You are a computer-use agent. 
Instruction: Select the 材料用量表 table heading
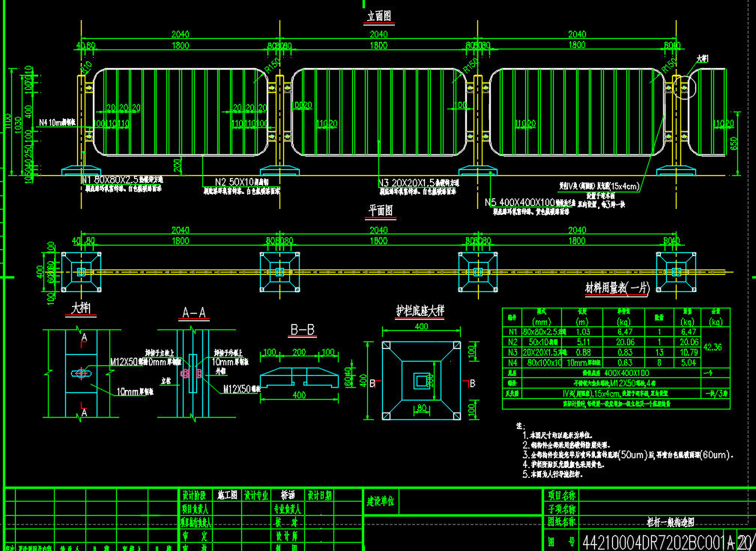coord(617,289)
